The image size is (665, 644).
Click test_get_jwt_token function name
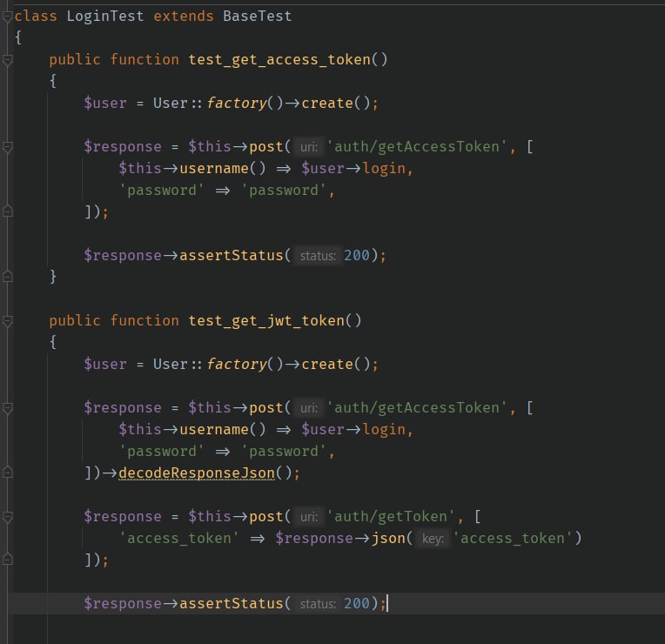pos(266,321)
